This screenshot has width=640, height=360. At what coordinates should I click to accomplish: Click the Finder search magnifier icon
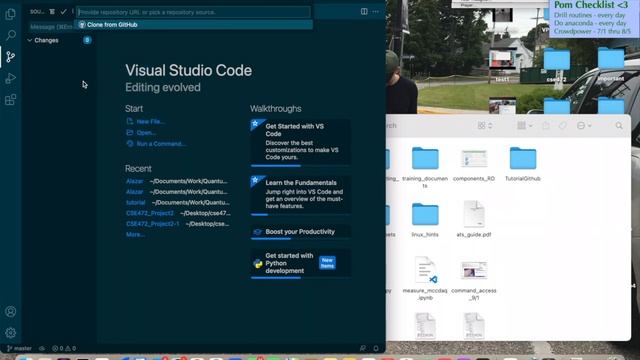pyautogui.click(x=619, y=126)
